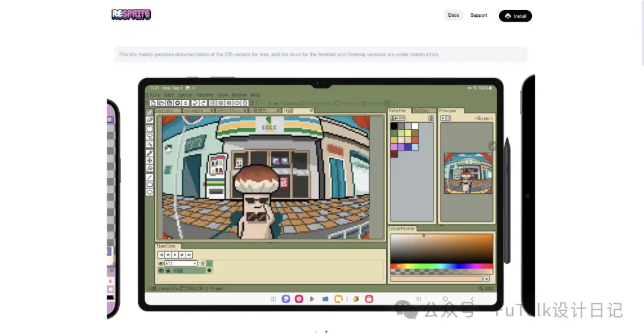The image size is (644, 336).
Task: Open the Docs link in site header
Action: click(453, 15)
